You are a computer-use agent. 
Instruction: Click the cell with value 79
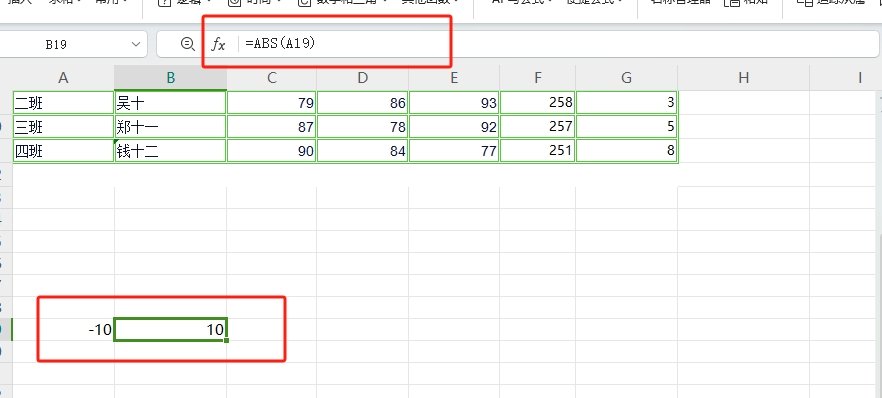click(272, 103)
